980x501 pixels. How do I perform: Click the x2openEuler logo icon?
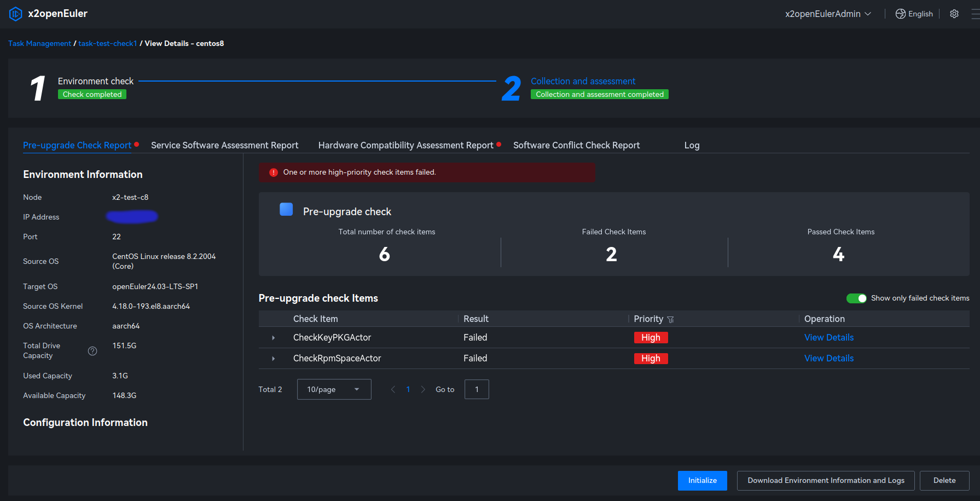(x=15, y=14)
